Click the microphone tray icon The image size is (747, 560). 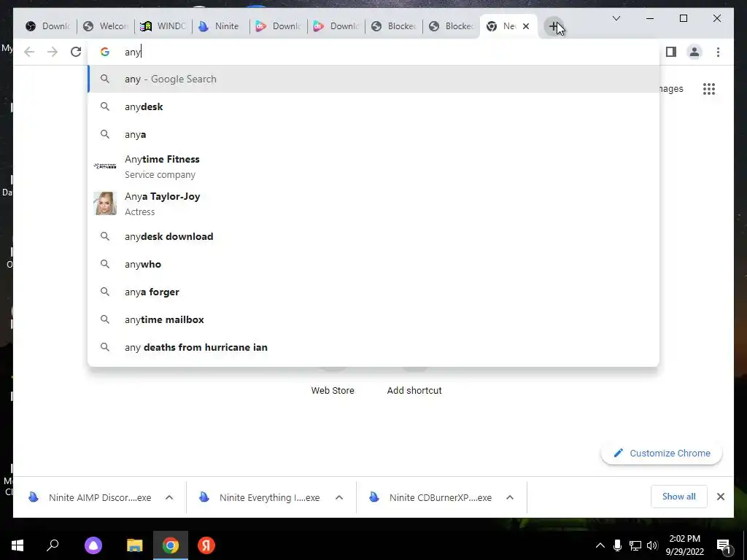[617, 545]
